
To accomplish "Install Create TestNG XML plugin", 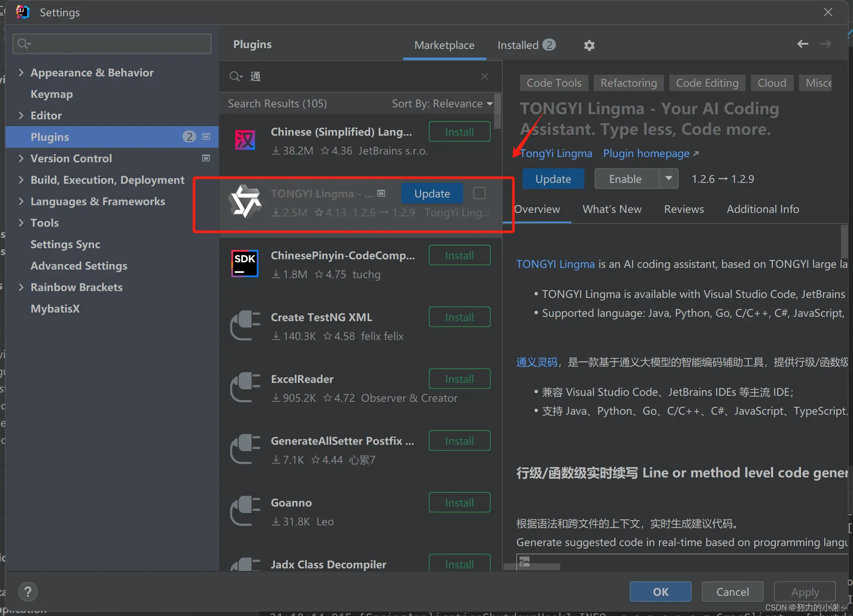I will (459, 317).
